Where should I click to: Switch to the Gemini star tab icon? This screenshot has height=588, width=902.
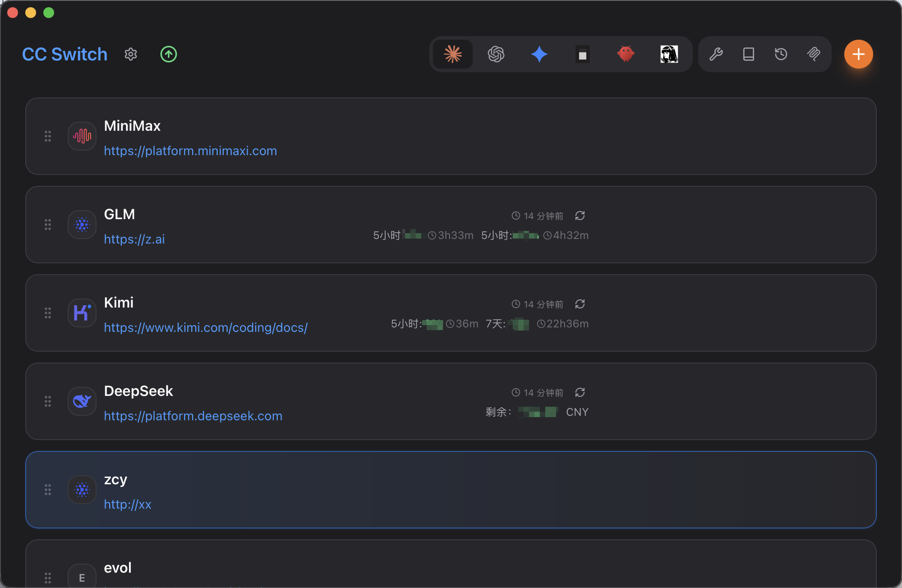[539, 54]
